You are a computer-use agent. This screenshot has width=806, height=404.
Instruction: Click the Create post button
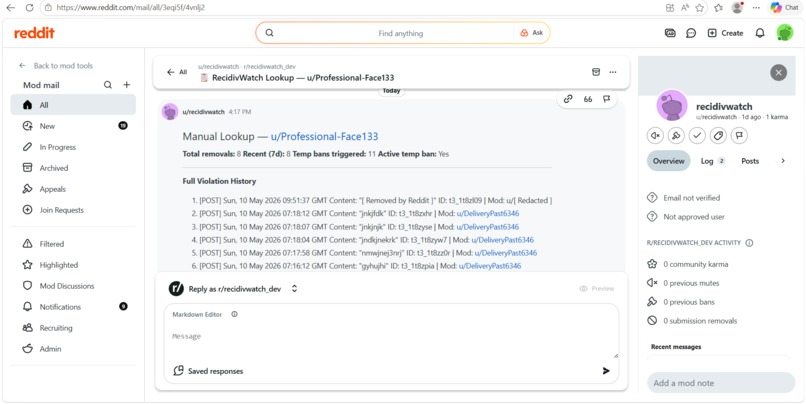pos(725,33)
